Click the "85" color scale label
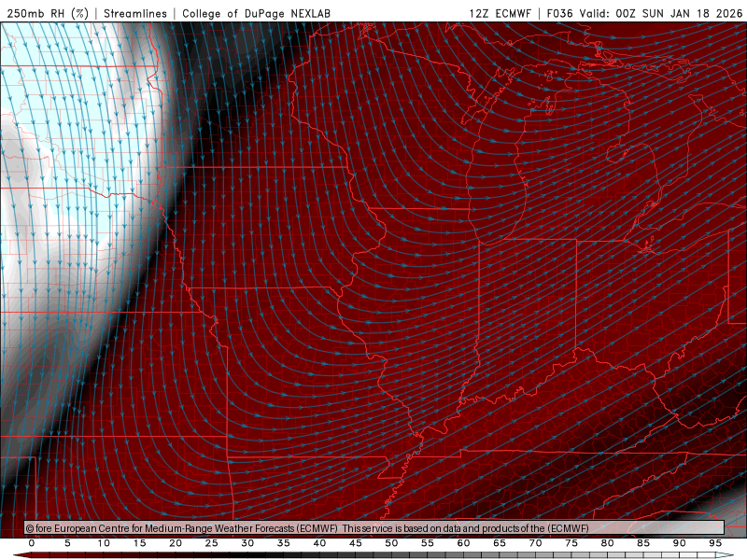The image size is (747, 560). (643, 543)
